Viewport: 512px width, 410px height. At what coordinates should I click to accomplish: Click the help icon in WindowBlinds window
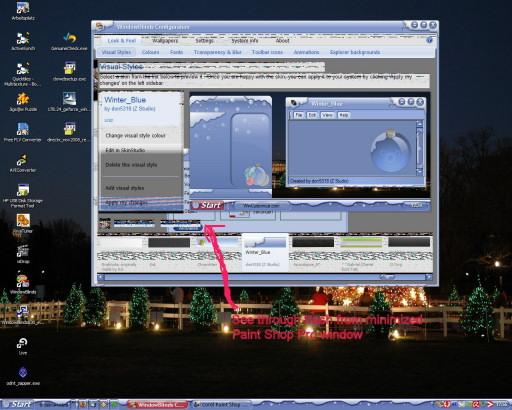[x=429, y=40]
